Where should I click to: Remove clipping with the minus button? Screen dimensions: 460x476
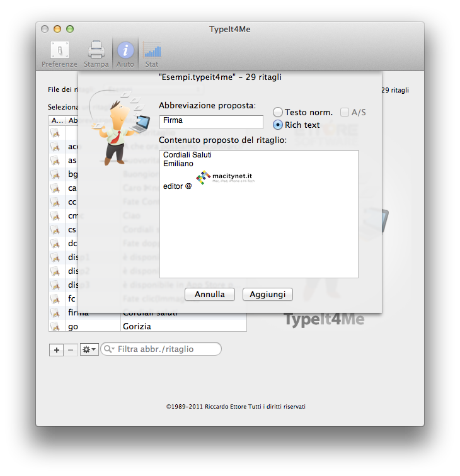71,349
